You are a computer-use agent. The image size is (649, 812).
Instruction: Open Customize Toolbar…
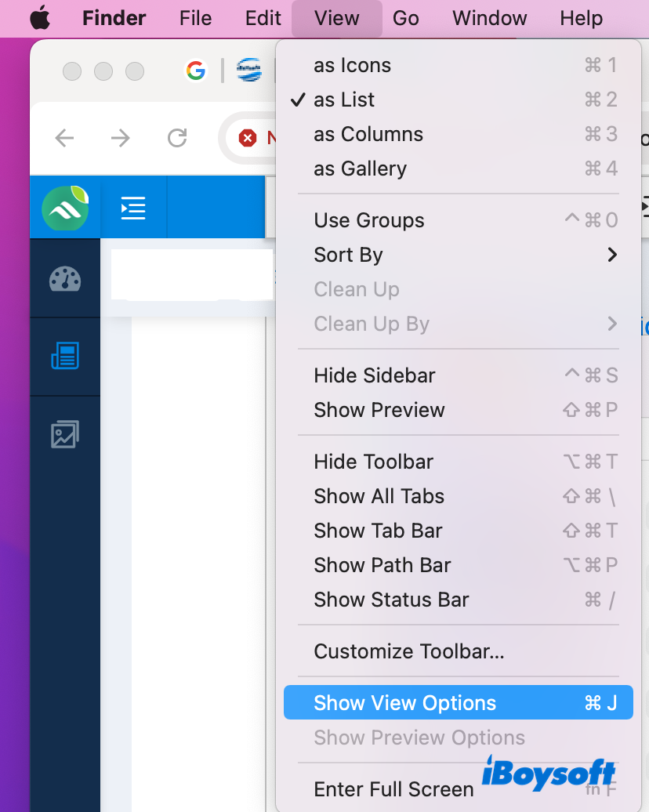click(408, 651)
